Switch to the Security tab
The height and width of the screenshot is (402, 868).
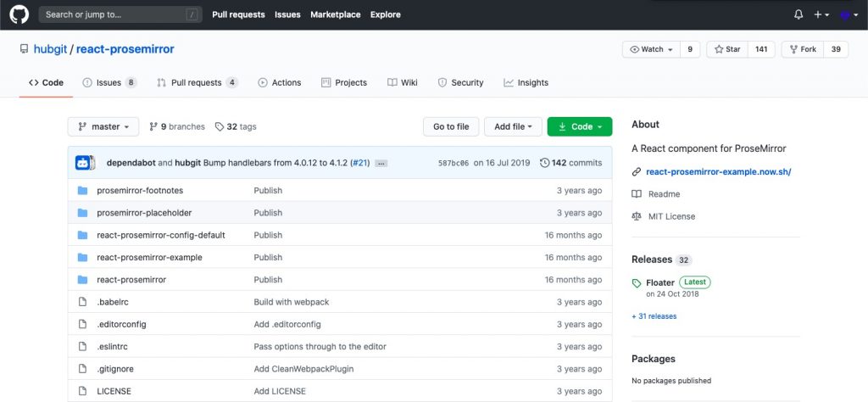pos(460,82)
